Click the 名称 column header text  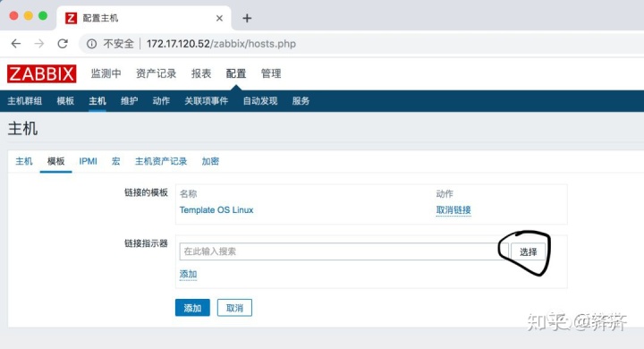pyautogui.click(x=188, y=193)
